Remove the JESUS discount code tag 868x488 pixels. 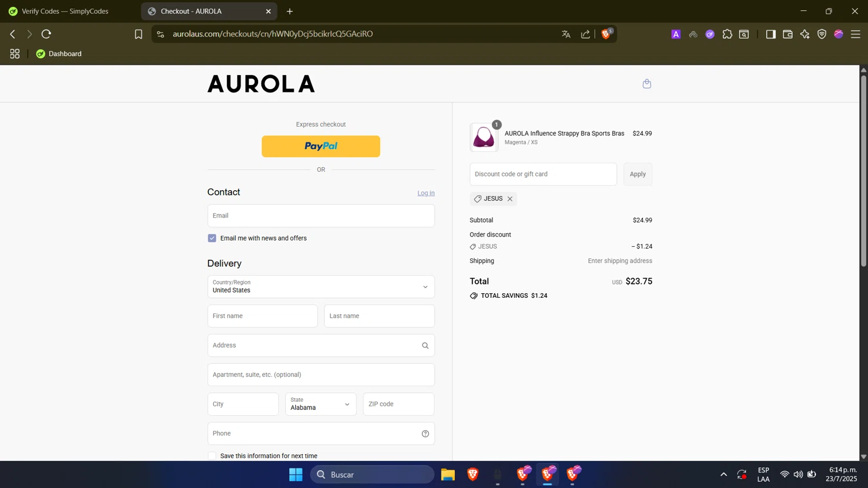pyautogui.click(x=510, y=199)
